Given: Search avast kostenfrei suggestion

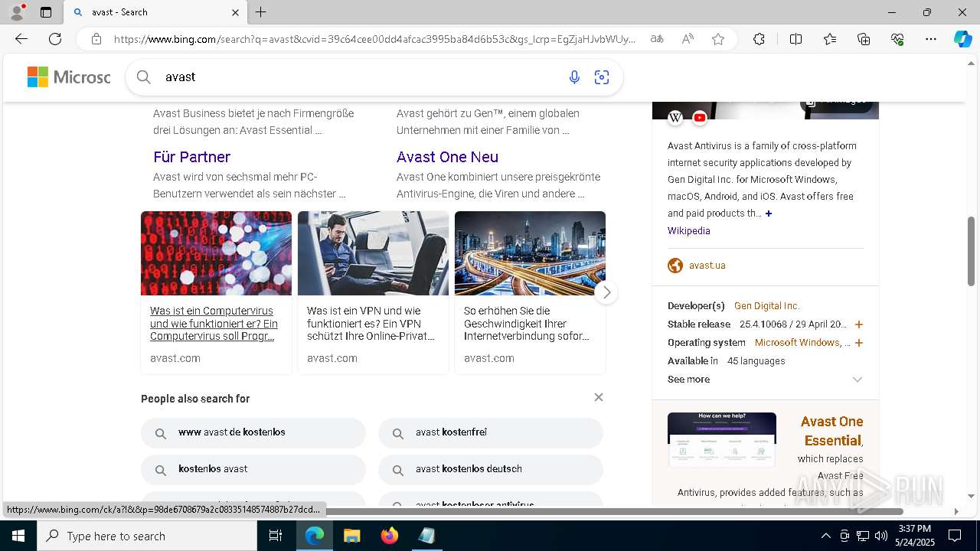Looking at the screenshot, I should 491,433.
